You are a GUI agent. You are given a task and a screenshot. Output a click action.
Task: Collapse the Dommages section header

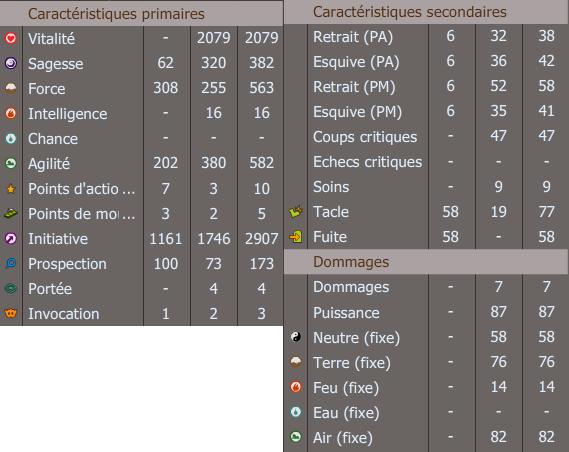[426, 262]
